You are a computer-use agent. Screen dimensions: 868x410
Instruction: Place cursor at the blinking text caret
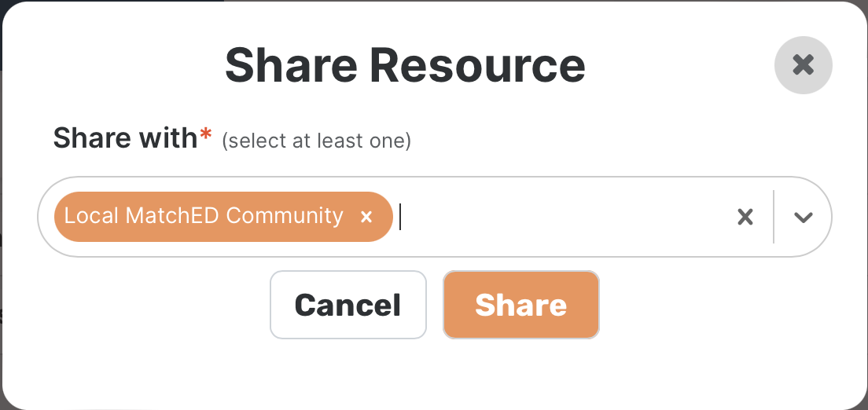(400, 217)
